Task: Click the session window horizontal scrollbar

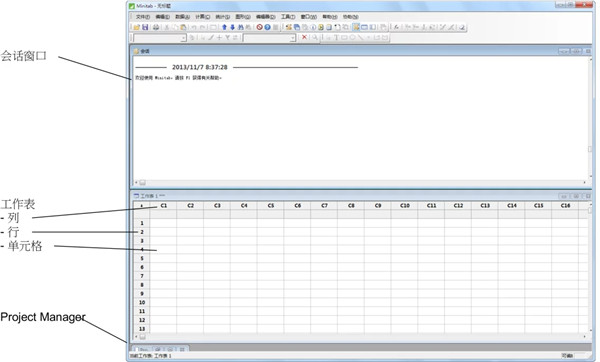Action: click(360, 183)
